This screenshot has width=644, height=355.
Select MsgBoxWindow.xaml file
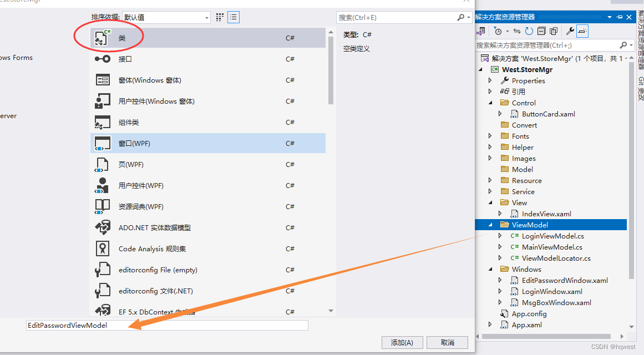[556, 302]
